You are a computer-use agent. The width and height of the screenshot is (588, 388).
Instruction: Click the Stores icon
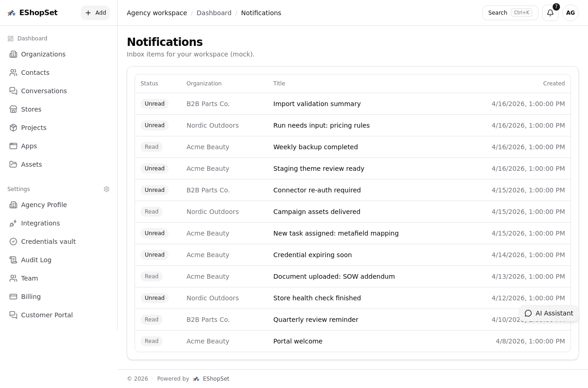coord(13,109)
